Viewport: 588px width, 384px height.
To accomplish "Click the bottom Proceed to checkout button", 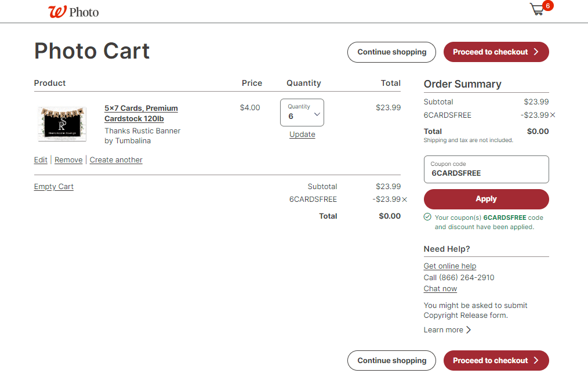I will [x=496, y=361].
